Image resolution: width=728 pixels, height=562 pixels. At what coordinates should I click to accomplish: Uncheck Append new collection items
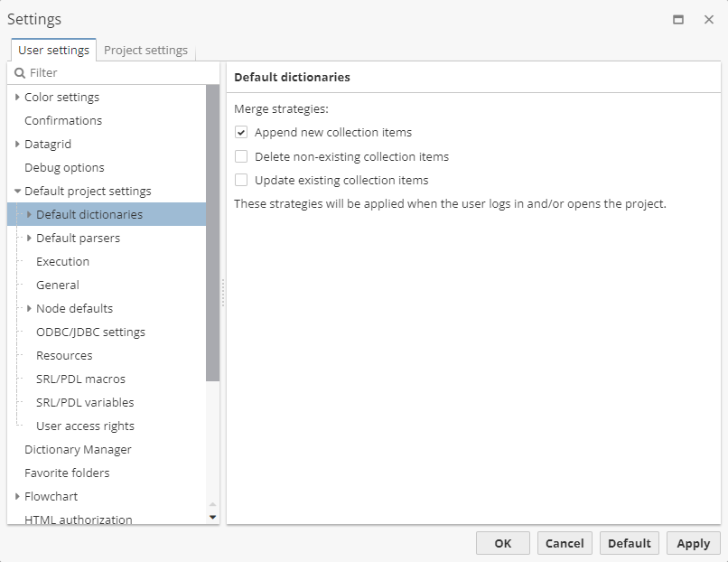coord(241,132)
